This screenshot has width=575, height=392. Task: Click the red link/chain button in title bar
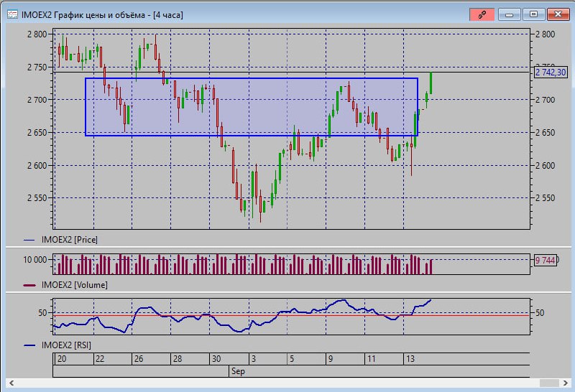point(482,14)
